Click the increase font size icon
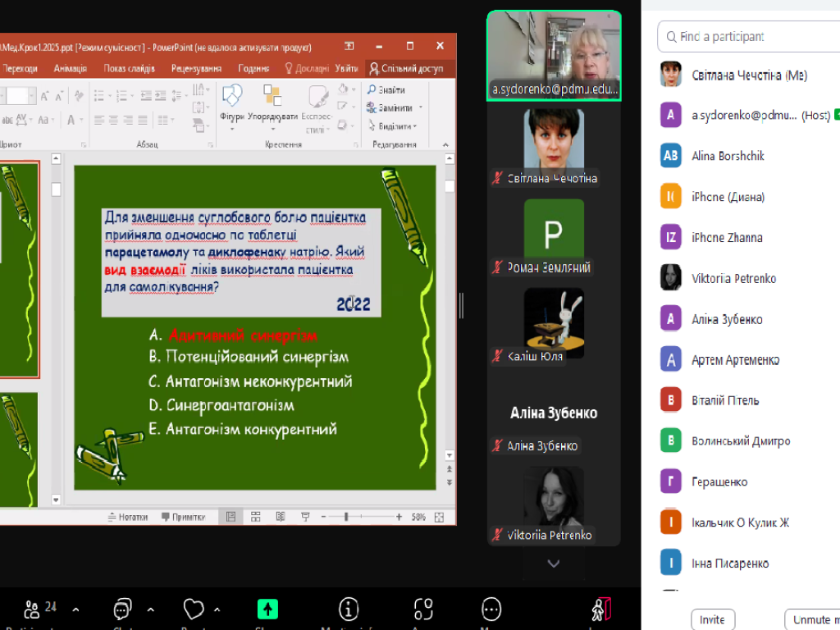Screen dimensions: 840x630 [x=45, y=97]
